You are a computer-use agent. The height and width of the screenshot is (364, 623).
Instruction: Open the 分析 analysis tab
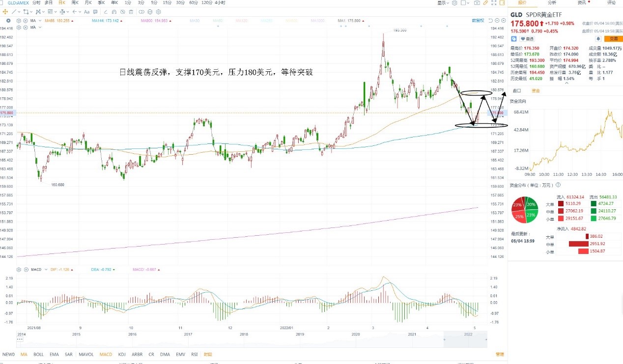552,2
